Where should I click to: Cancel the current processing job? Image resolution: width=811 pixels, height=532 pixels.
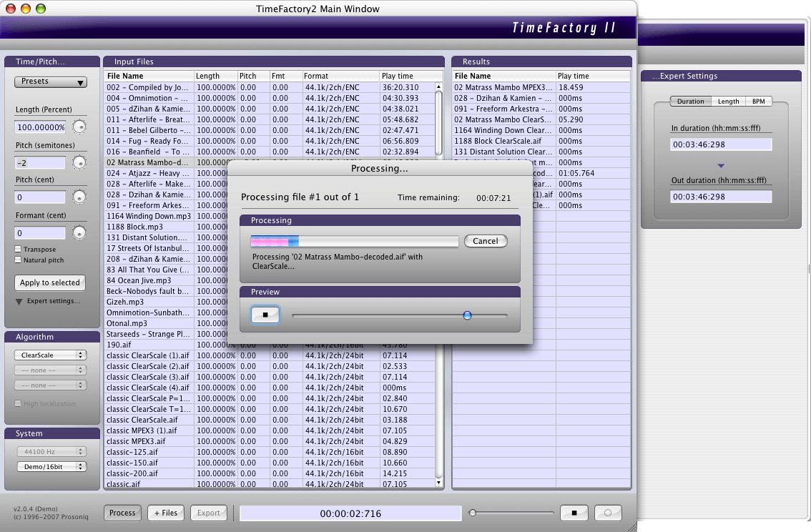tap(486, 241)
